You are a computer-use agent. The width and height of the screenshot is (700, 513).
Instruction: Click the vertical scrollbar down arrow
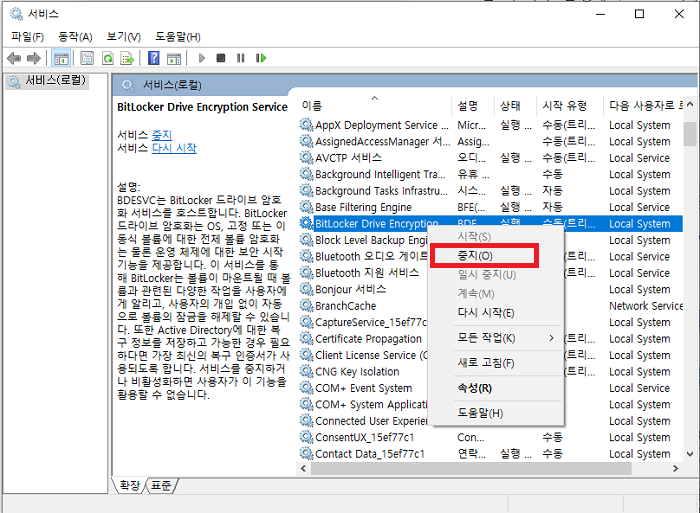point(690,454)
